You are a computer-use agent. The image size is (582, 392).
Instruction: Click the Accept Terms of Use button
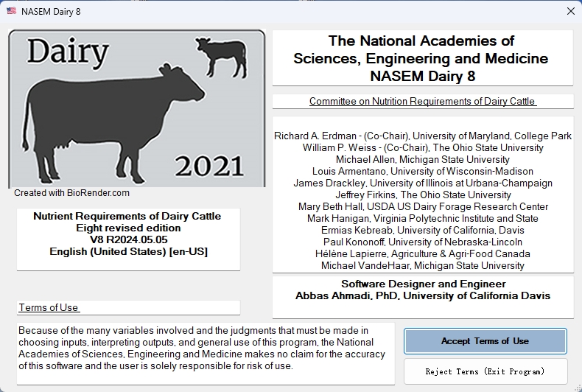[x=485, y=340]
